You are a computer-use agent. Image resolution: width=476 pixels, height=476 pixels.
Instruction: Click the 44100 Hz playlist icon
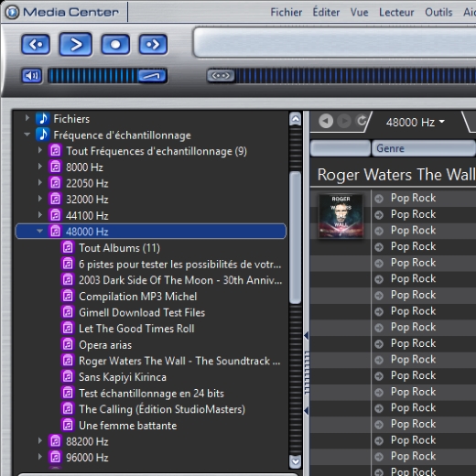coord(55,215)
